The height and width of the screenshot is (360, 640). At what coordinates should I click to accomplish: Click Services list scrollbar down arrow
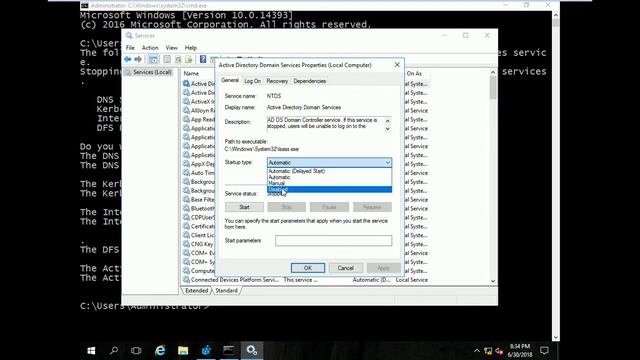493,281
